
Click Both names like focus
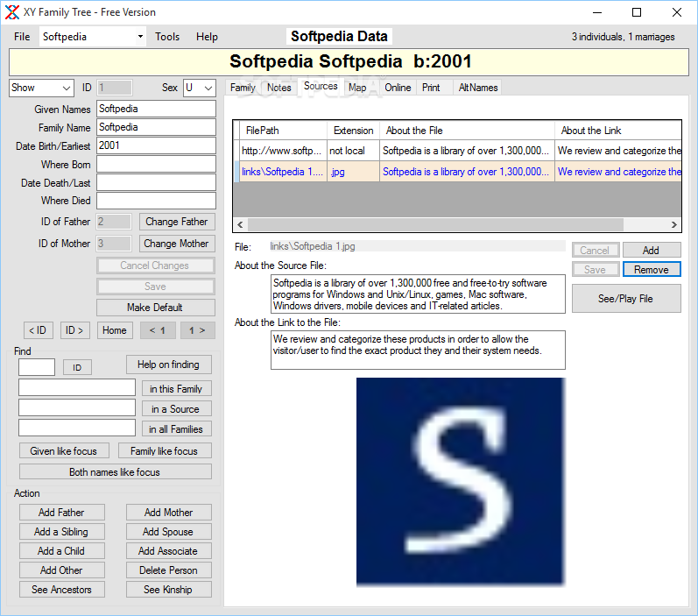coord(116,471)
